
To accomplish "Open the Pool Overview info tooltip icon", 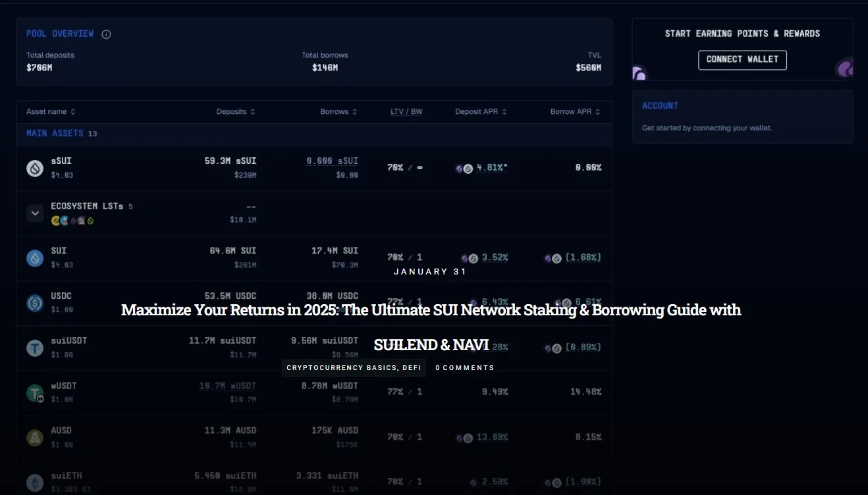I will point(106,34).
